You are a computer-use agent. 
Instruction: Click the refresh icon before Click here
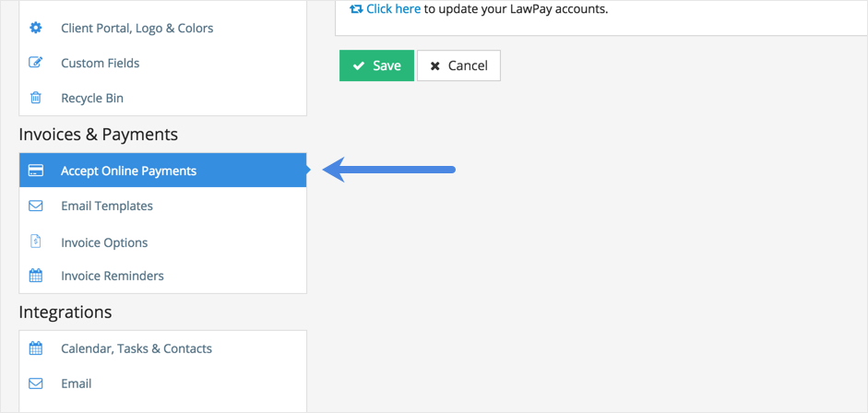point(356,9)
